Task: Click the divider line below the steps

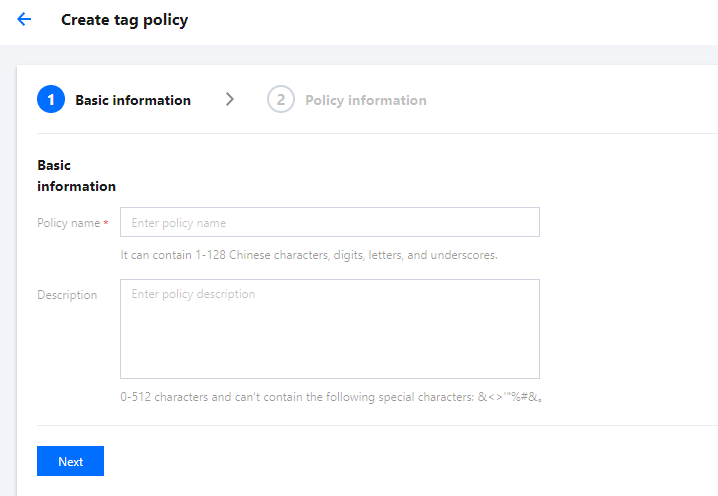Action: coord(377,133)
